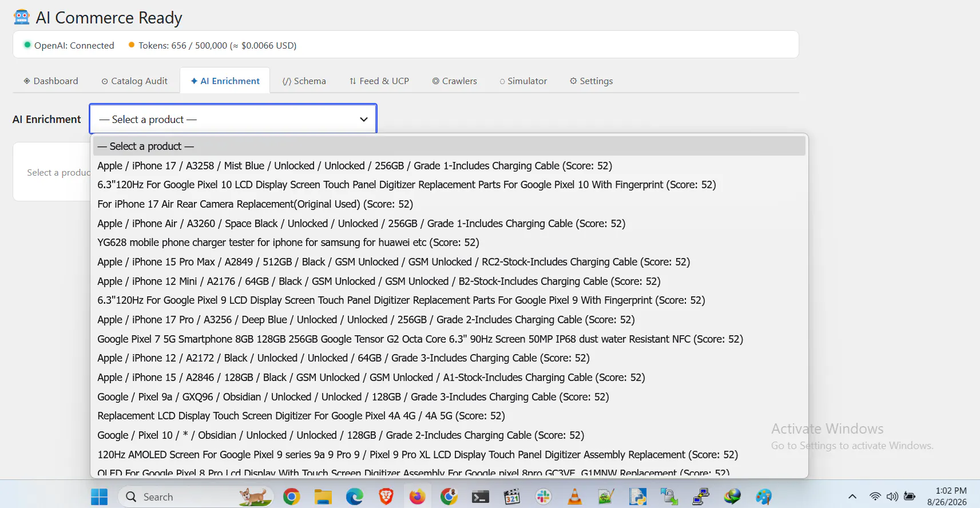
Task: Click the volume speaker tray icon
Action: [892, 497]
